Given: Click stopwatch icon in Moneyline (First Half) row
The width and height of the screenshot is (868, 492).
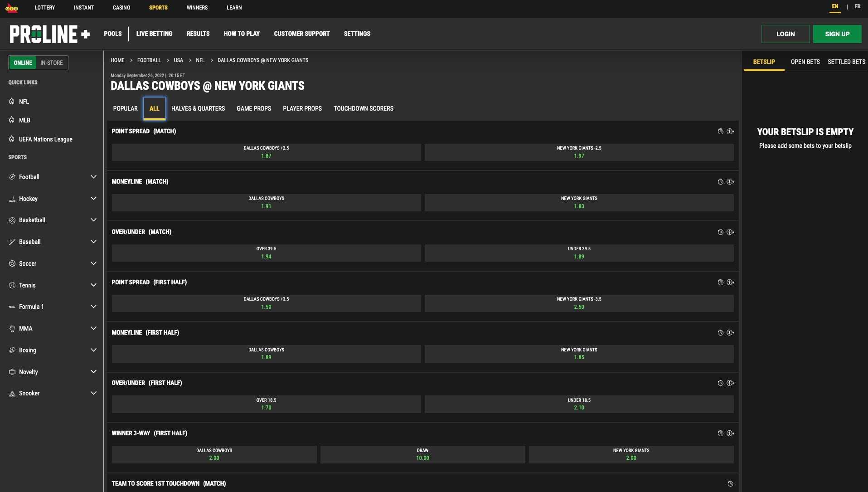Looking at the screenshot, I should tap(720, 333).
